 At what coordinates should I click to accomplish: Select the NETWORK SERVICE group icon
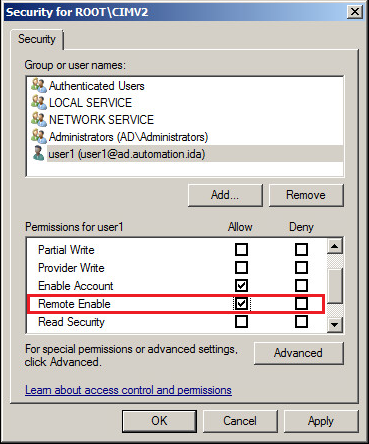(39, 120)
